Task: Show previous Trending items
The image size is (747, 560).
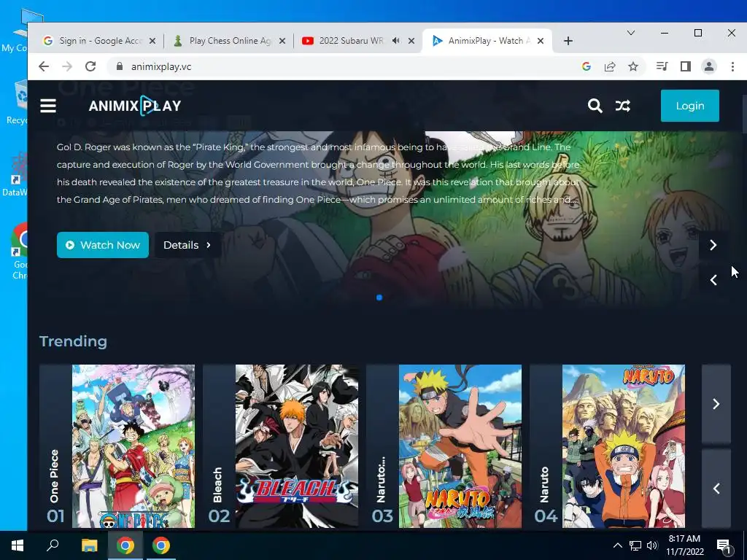Action: point(716,489)
